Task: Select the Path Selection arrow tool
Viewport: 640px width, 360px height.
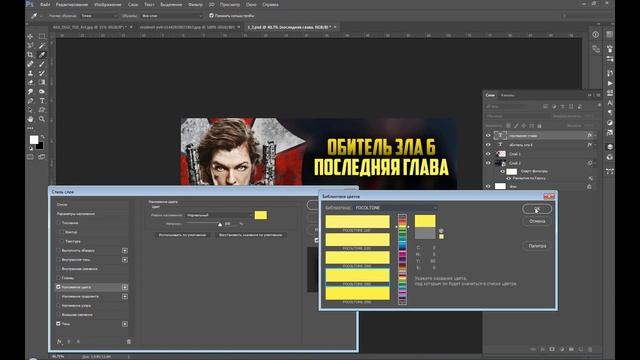Action: tap(30, 110)
